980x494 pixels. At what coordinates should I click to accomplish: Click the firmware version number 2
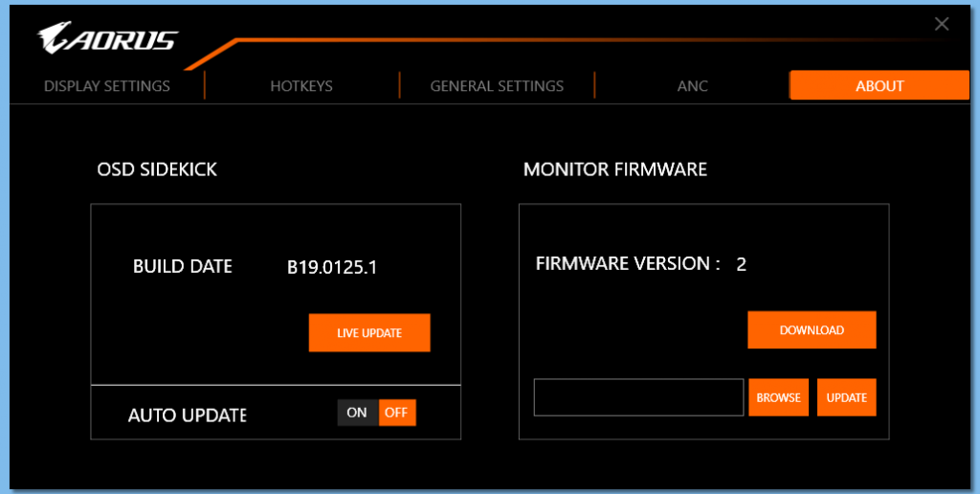coord(741,264)
